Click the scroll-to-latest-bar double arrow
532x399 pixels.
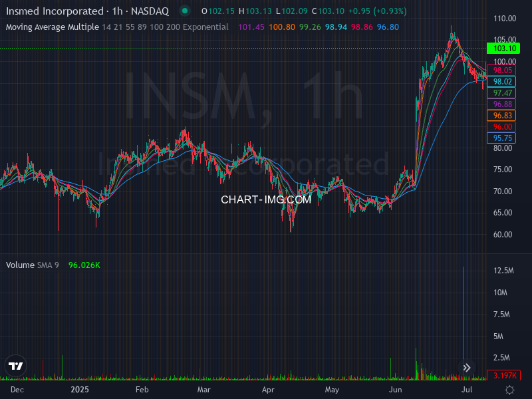[467, 368]
